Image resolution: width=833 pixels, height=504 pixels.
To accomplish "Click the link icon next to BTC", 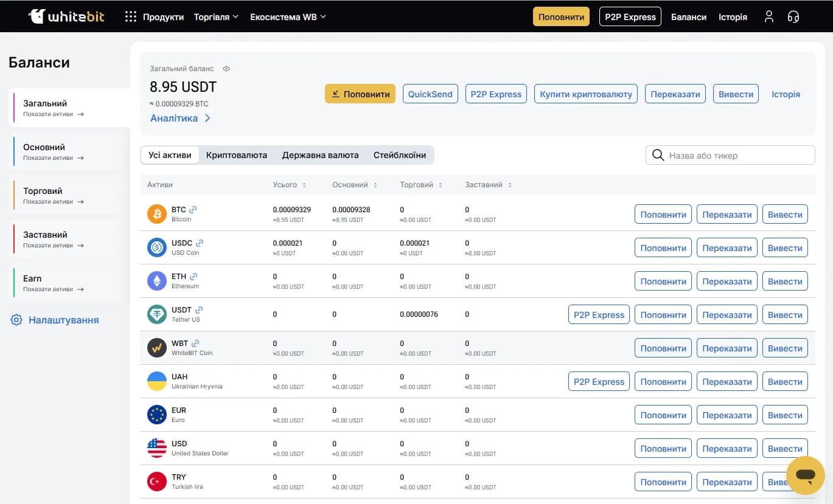I will (x=193, y=210).
